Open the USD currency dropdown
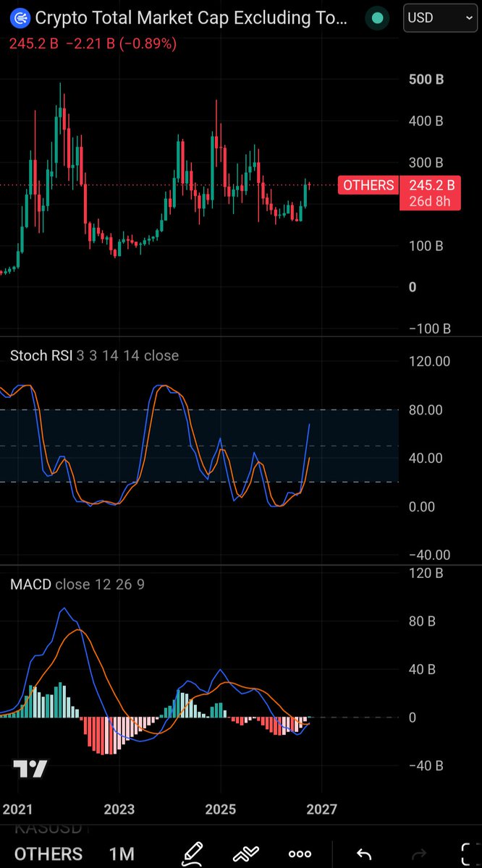482x868 pixels. [x=440, y=17]
